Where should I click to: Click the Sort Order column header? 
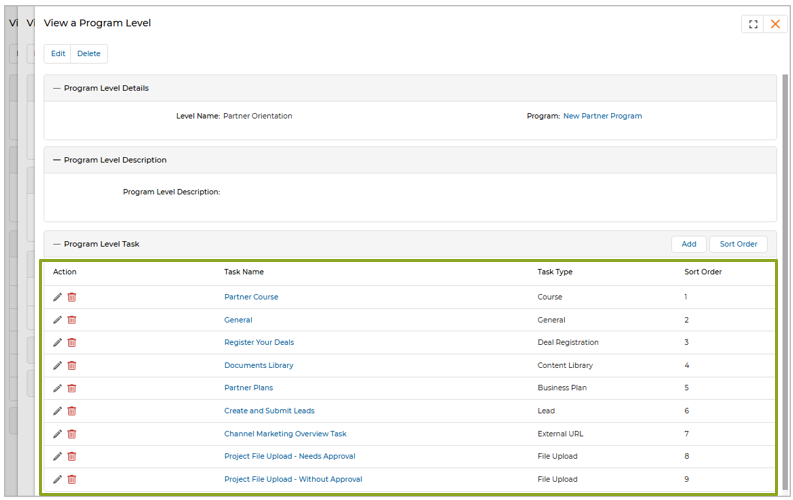(x=703, y=272)
